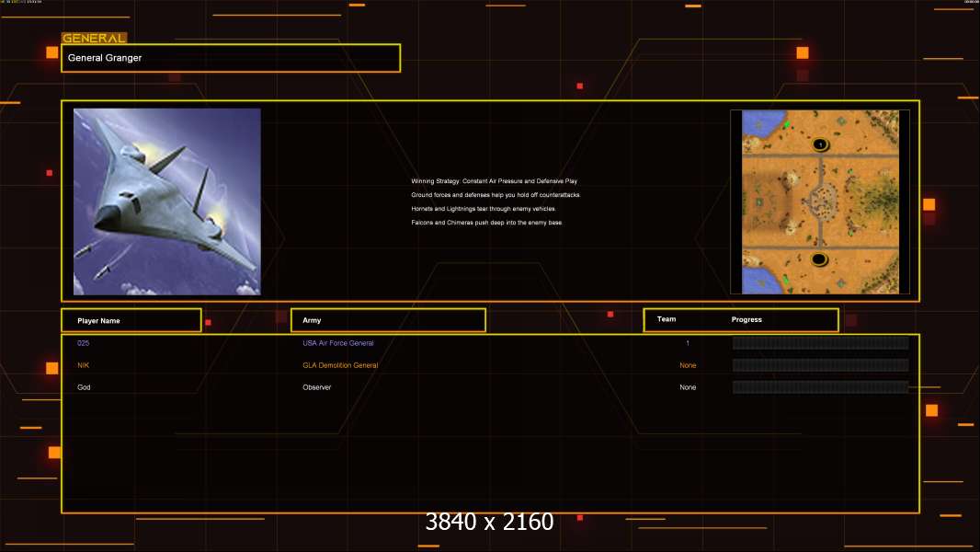Select player name 025
This screenshot has height=552, width=980.
83,343
